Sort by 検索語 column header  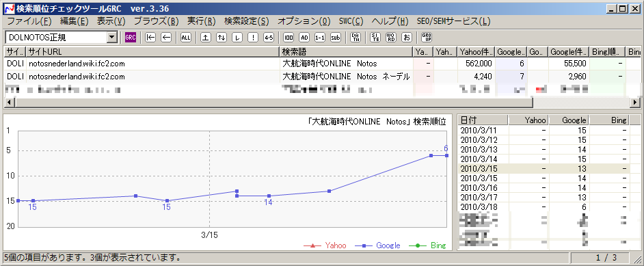(346, 52)
